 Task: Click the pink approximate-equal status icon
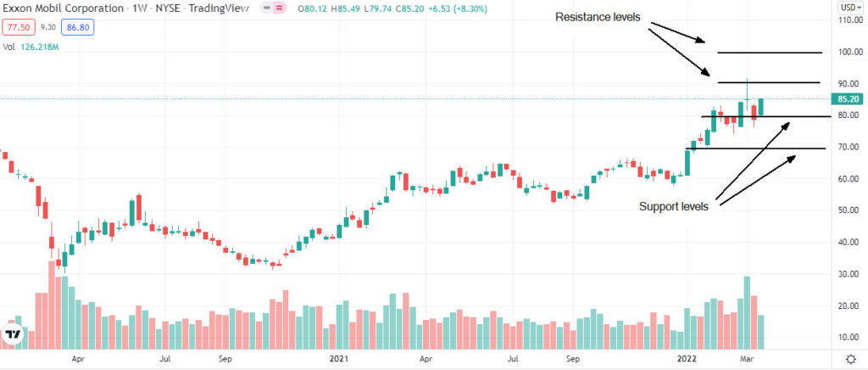[281, 8]
